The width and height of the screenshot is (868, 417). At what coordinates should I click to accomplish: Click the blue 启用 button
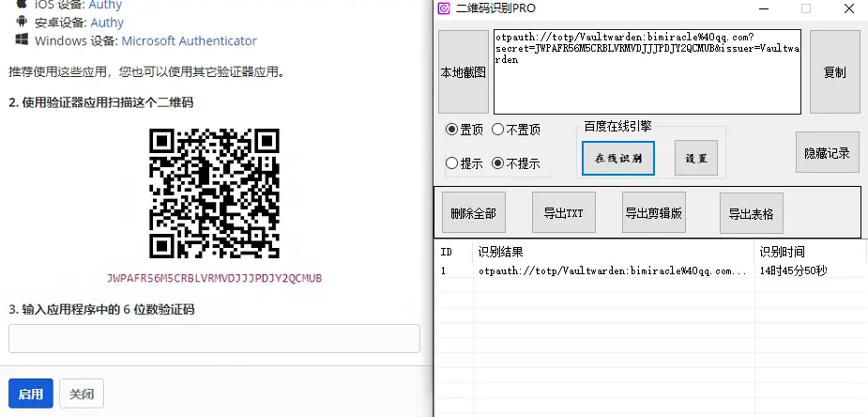tap(31, 394)
